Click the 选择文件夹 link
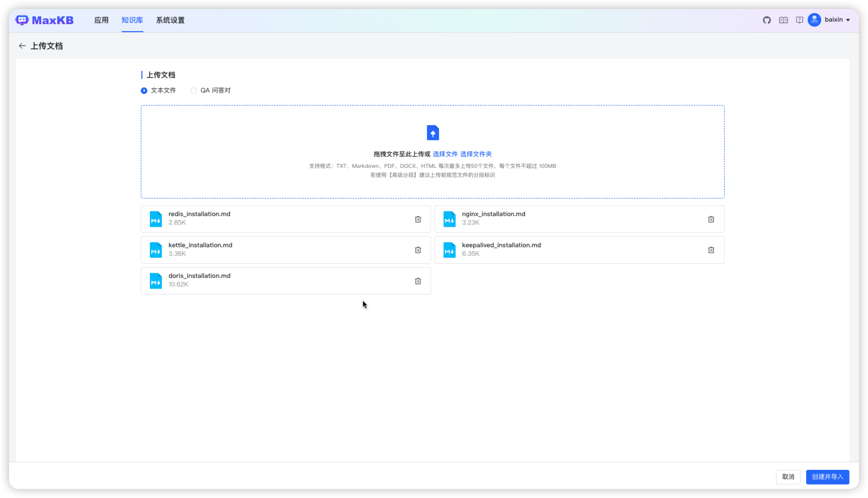The width and height of the screenshot is (868, 498). pyautogui.click(x=476, y=154)
